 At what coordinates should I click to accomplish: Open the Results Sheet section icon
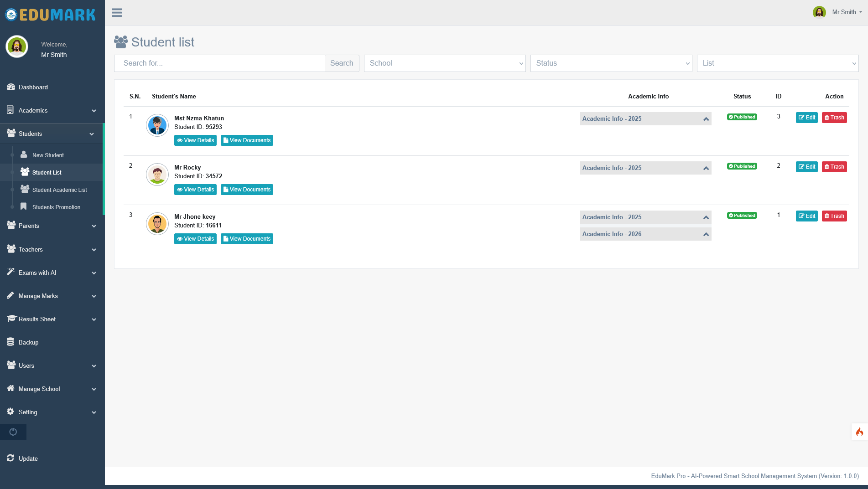pyautogui.click(x=10, y=319)
